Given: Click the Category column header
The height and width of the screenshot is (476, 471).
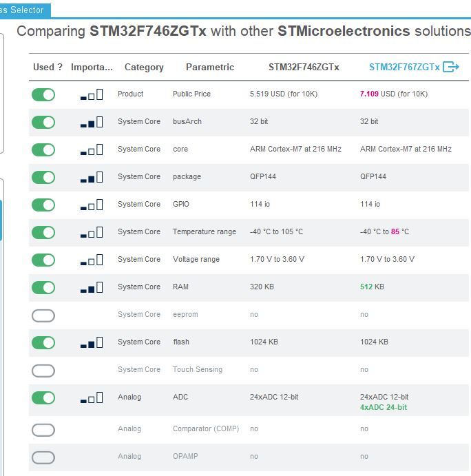Looking at the screenshot, I should coord(144,67).
